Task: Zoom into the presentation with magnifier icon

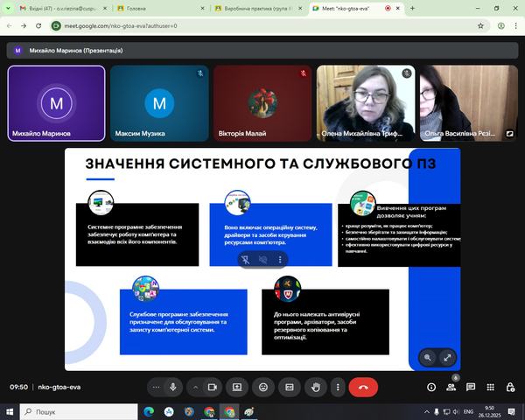Action: (x=427, y=357)
